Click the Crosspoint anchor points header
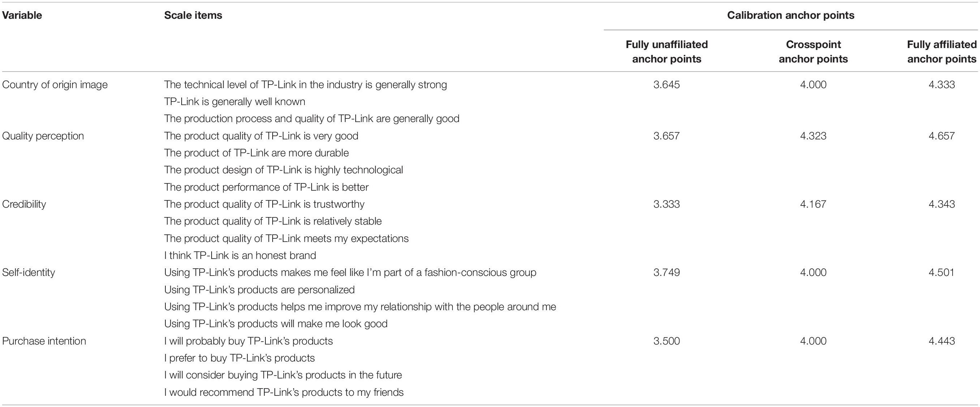980x407 pixels. point(814,52)
